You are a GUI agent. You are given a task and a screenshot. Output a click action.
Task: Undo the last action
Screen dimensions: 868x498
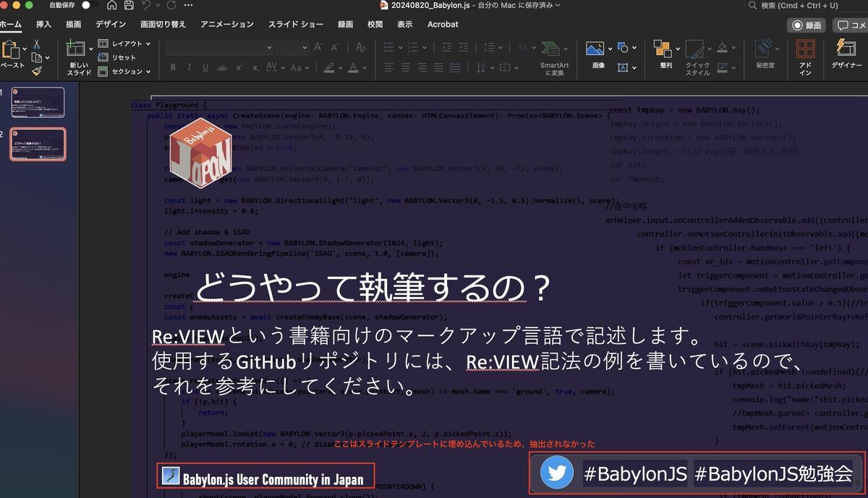click(147, 5)
